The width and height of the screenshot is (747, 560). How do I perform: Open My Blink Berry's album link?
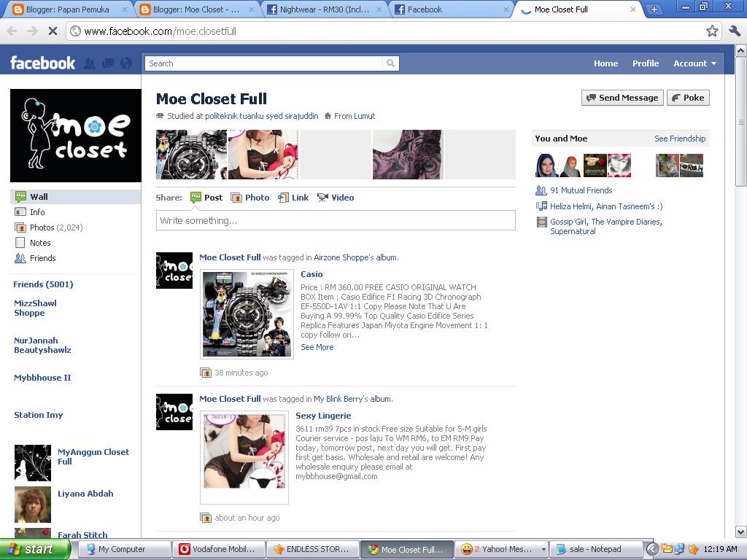tap(352, 399)
